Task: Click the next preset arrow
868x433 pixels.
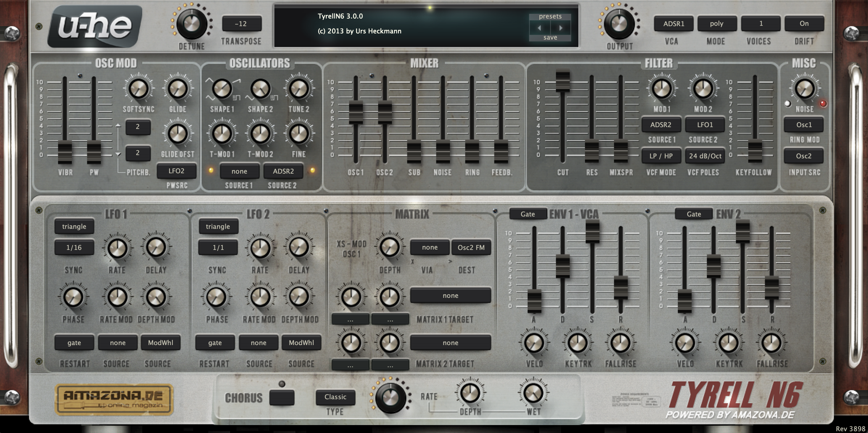Action: click(561, 28)
